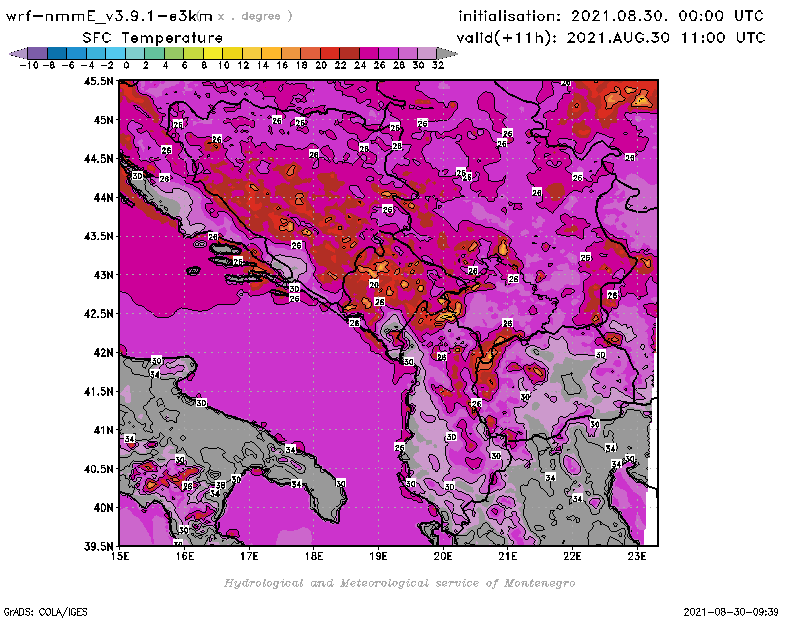Select the legend swatch between 28 and 30
Viewport: 800px width, 618px height.
tap(408, 53)
